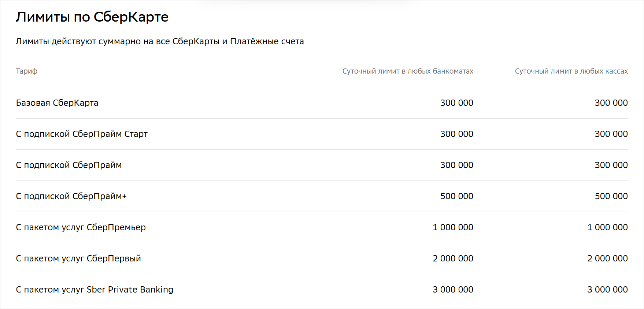Click the cash desk limit for Базовая СберКарта
This screenshot has height=309, width=644.
[611, 103]
